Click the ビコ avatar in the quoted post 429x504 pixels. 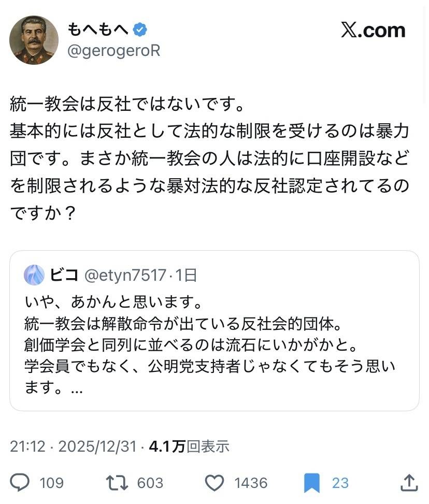pos(34,275)
